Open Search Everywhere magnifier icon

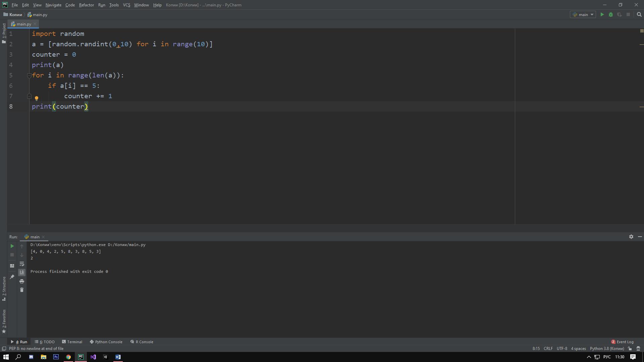639,15
